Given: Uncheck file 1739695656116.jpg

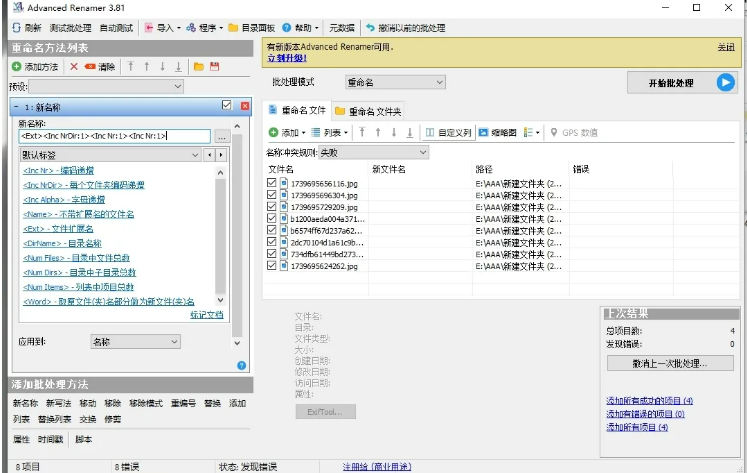Looking at the screenshot, I should click(272, 182).
